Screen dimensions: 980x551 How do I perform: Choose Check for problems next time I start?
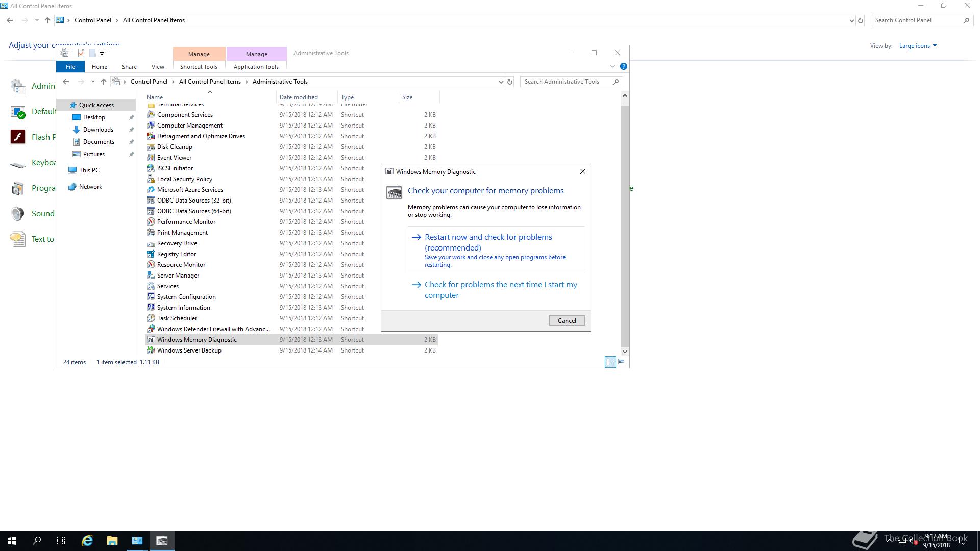pyautogui.click(x=496, y=290)
